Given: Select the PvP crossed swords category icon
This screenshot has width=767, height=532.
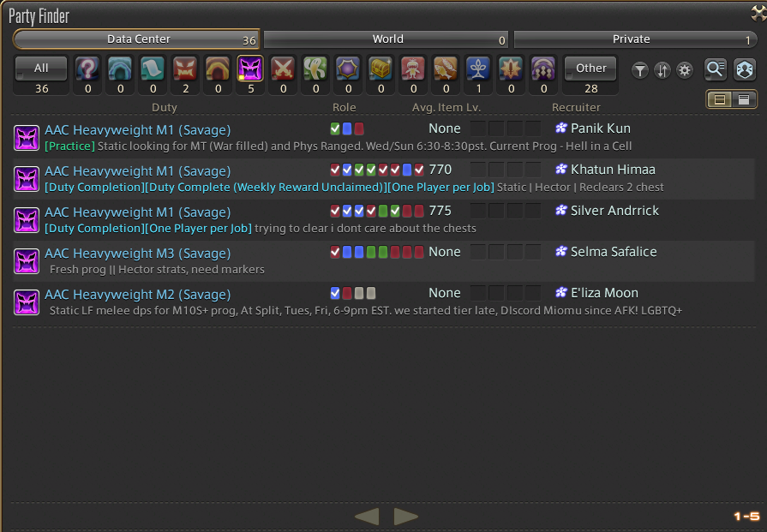Looking at the screenshot, I should click(x=283, y=69).
